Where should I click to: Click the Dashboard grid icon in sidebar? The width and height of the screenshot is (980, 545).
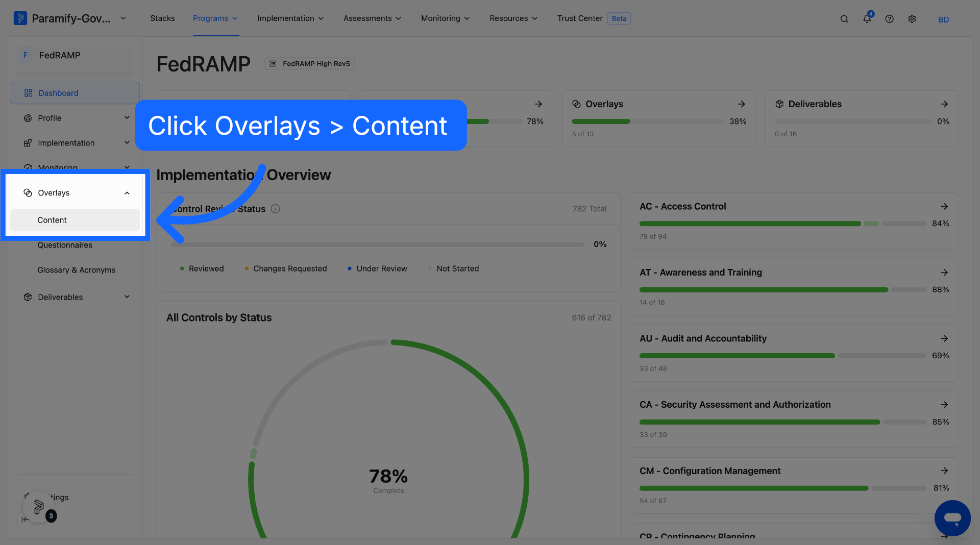(28, 93)
